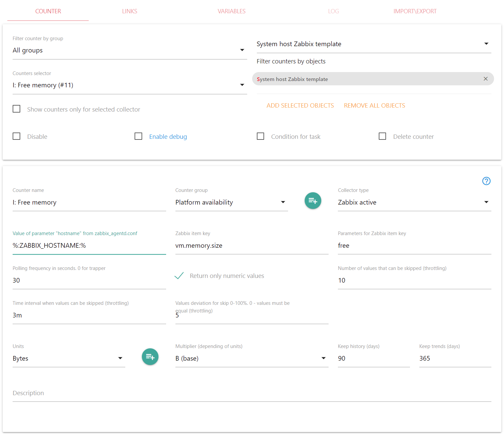The width and height of the screenshot is (504, 436).
Task: Click add-list icon next to Counter group
Action: [313, 201]
